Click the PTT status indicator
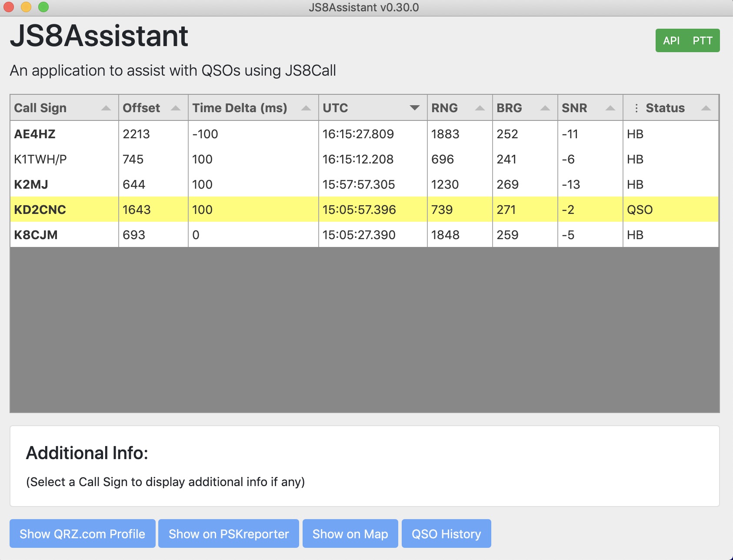 pyautogui.click(x=703, y=41)
